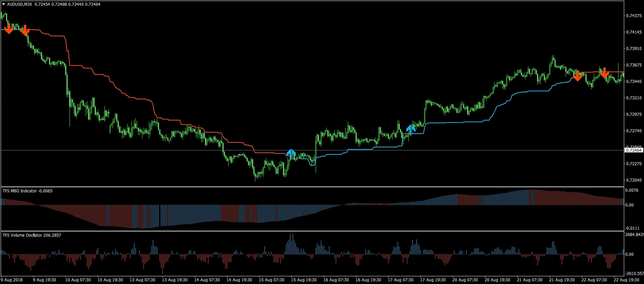Select the blue buy arrow near 17 Aug 07:30

tap(410, 130)
